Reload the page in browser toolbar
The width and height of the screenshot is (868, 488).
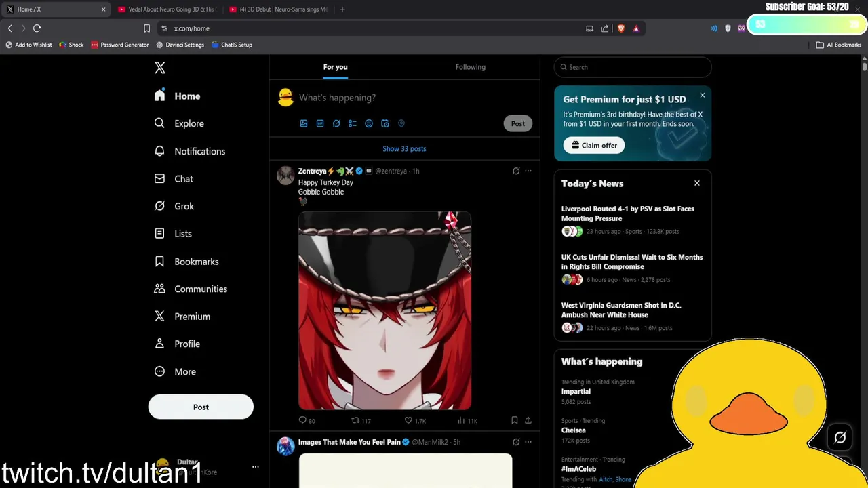pyautogui.click(x=37, y=28)
